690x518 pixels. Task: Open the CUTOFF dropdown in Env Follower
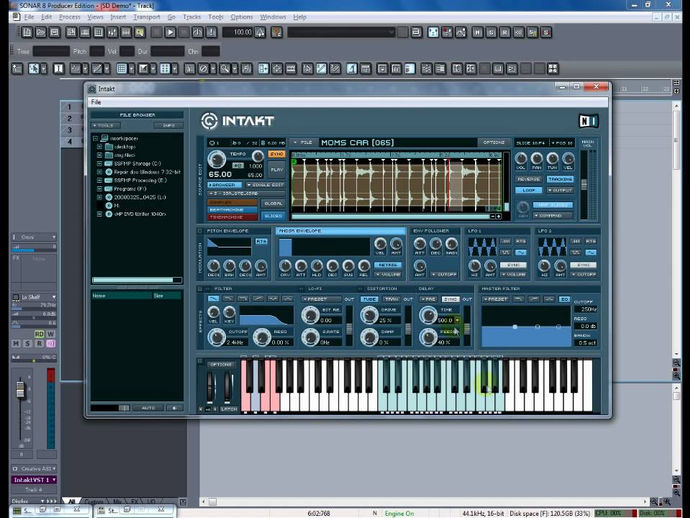[x=444, y=275]
